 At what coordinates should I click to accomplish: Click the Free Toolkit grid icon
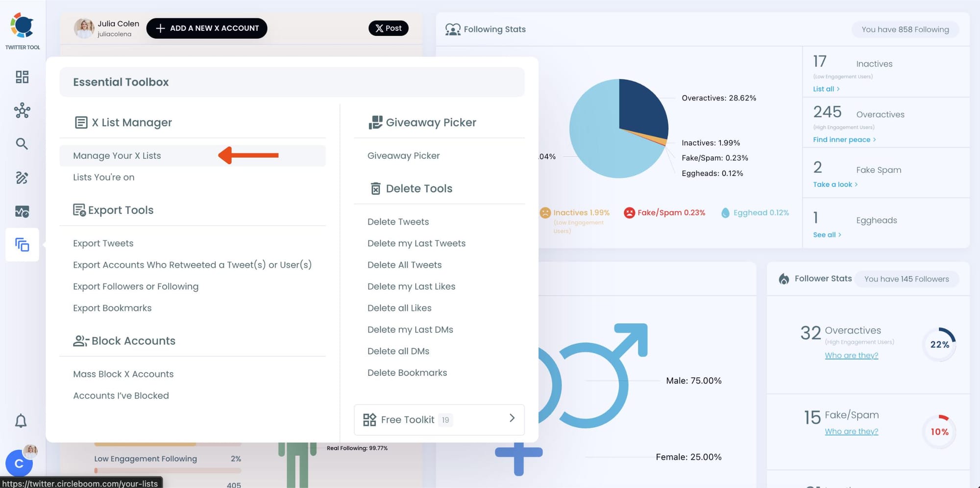(x=369, y=420)
